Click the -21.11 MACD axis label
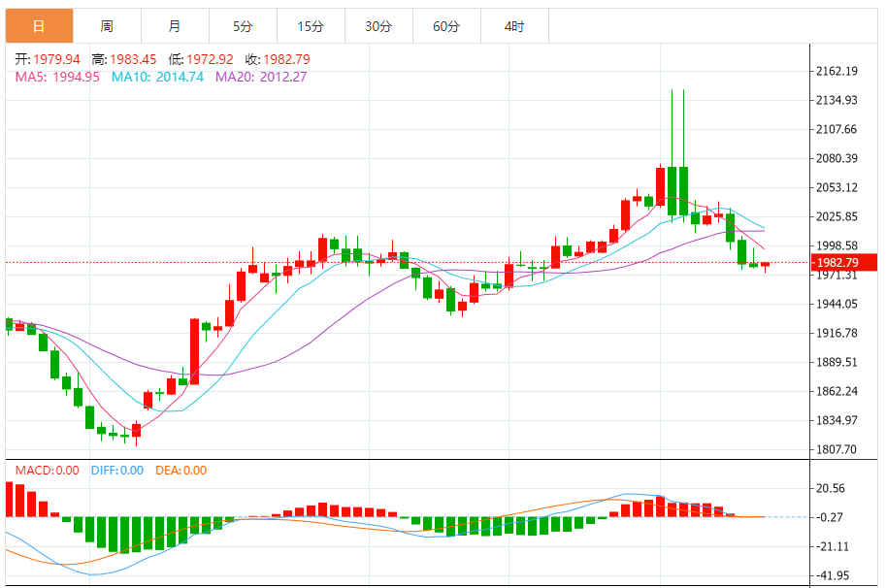Viewport: 886px width, 588px height. click(x=833, y=546)
